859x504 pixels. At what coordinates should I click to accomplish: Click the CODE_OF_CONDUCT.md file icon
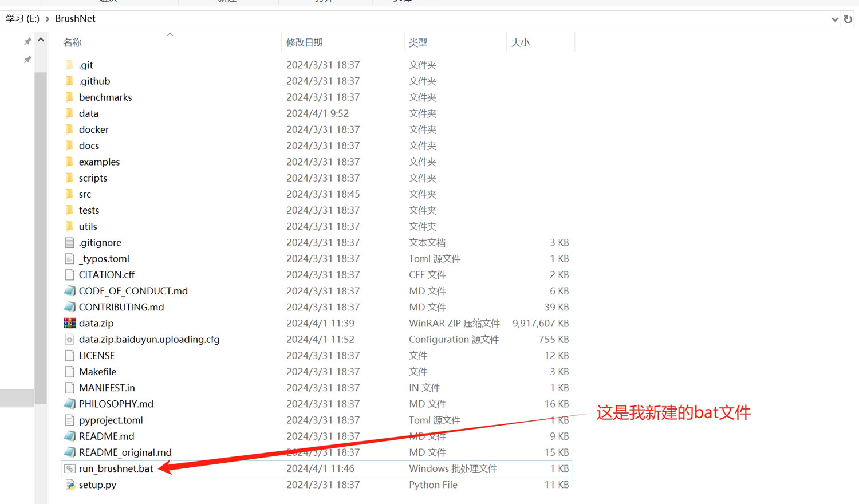coord(69,290)
